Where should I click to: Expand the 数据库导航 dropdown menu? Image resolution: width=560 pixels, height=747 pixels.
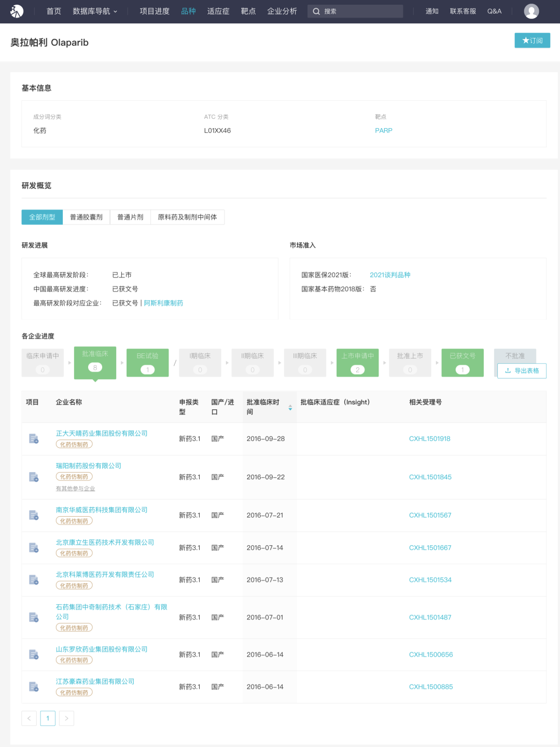pos(95,11)
